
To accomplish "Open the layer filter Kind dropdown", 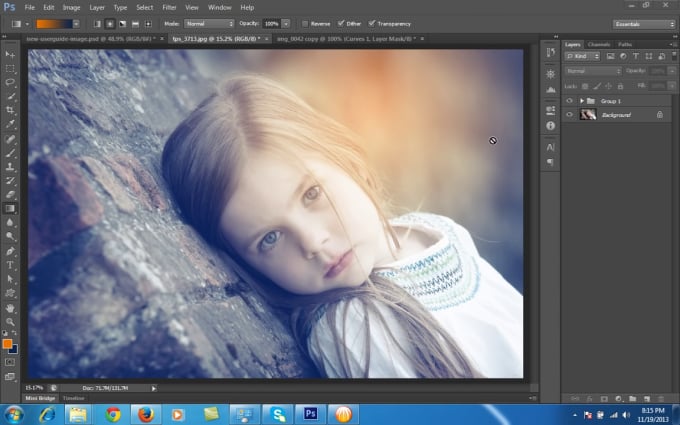I will pyautogui.click(x=582, y=56).
